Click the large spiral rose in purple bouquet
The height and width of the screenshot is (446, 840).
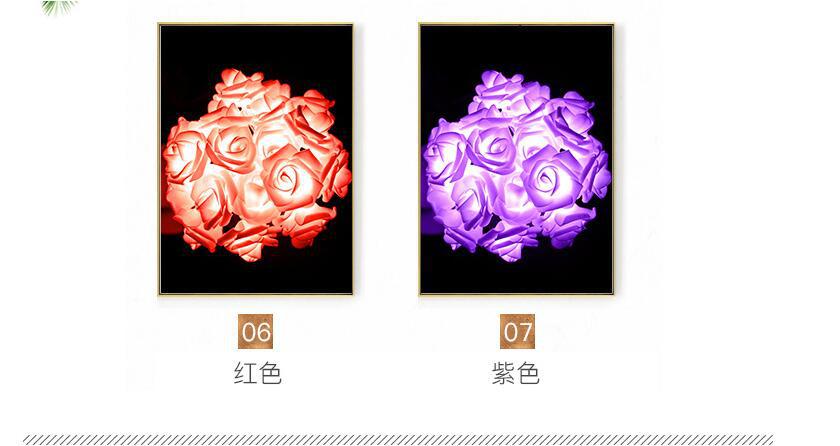tap(551, 178)
